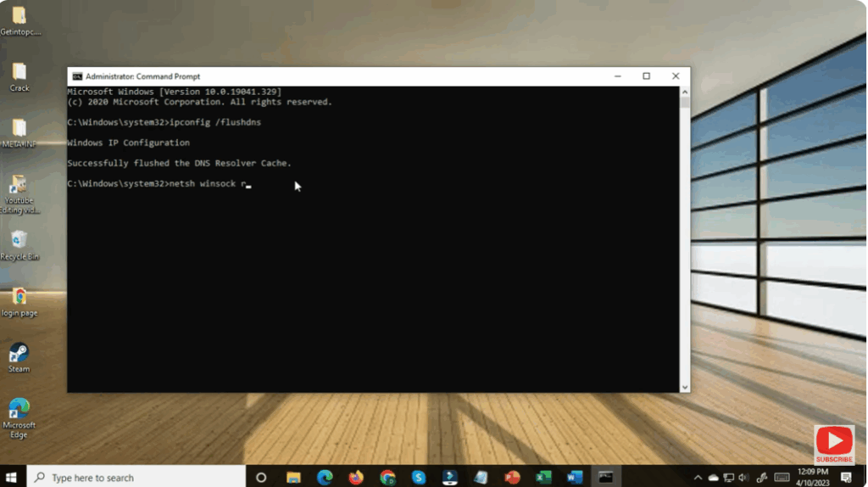The image size is (868, 487).
Task: Open the Youtube Editing vid shortcut
Action: [19, 194]
